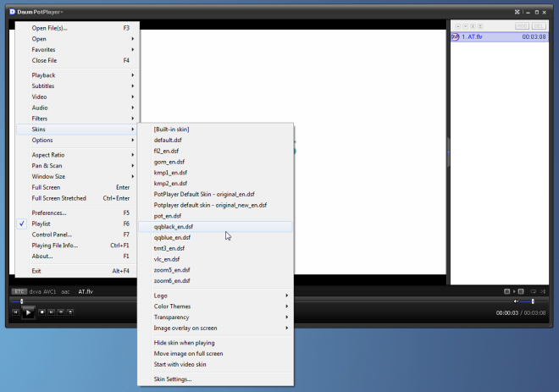Expand the Color Themes submenu
This screenshot has width=559, height=392.
215,306
